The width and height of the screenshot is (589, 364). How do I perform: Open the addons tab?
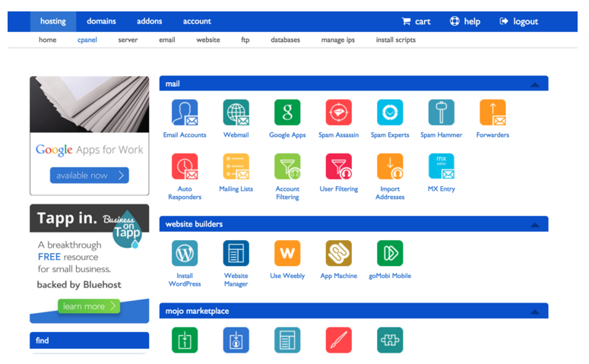click(x=150, y=21)
